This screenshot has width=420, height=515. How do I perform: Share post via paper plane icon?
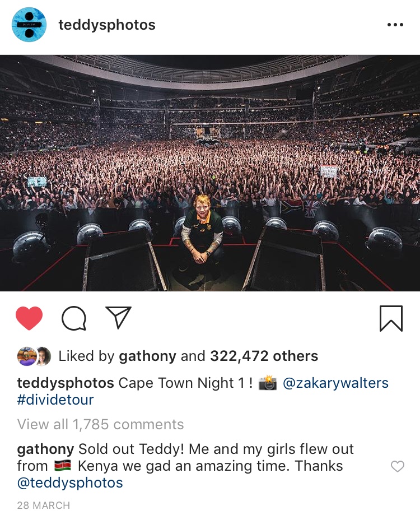pyautogui.click(x=118, y=317)
